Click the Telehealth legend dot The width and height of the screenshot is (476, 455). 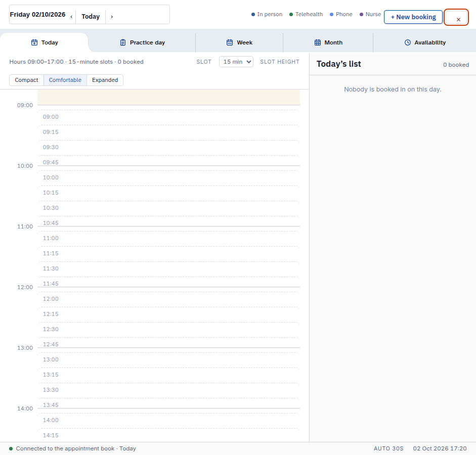[x=291, y=14]
